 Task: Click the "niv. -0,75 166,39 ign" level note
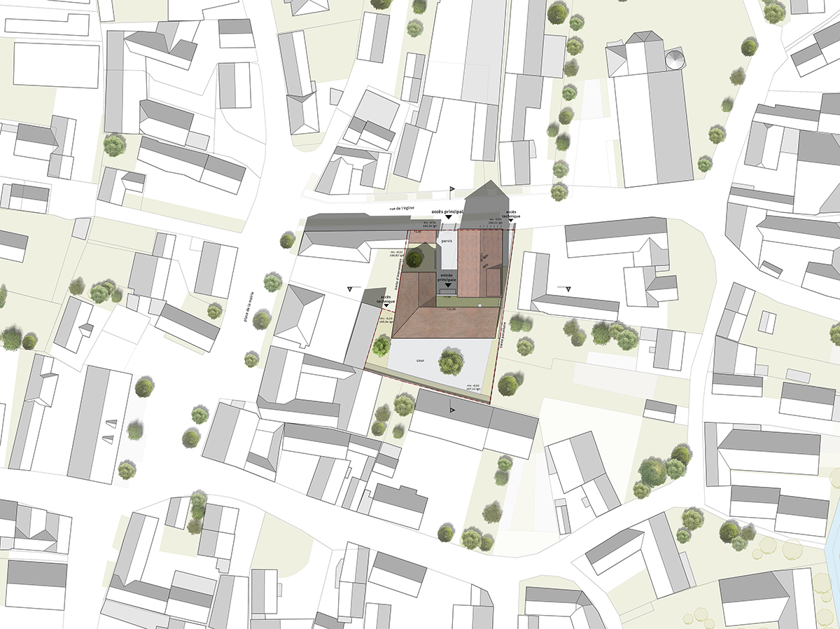[x=429, y=223]
